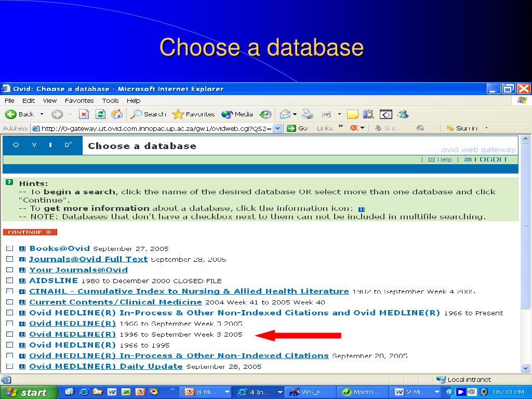532x399 pixels.
Task: Open Favorites star toolbar button
Action: (x=193, y=114)
